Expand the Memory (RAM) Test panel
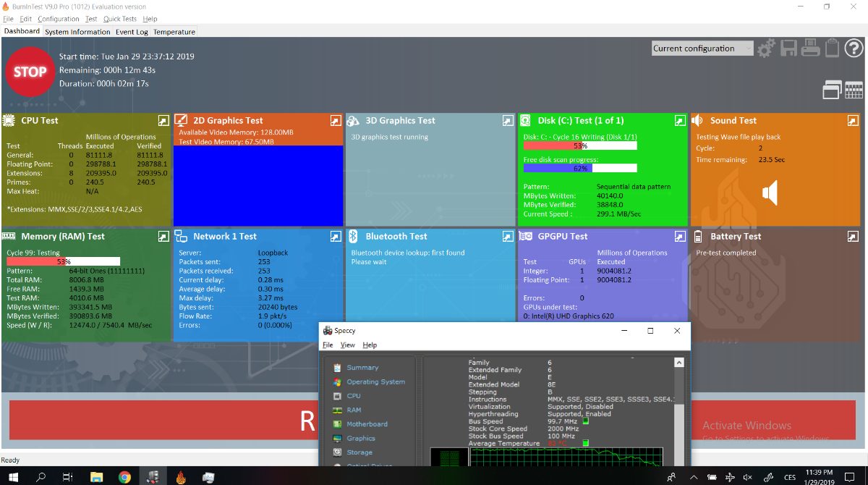The height and width of the screenshot is (485, 868). (163, 236)
